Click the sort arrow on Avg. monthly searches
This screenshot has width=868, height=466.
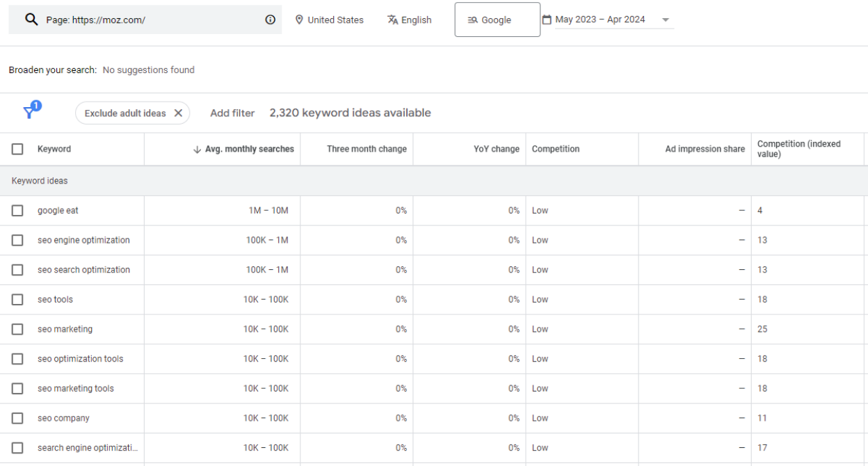197,149
